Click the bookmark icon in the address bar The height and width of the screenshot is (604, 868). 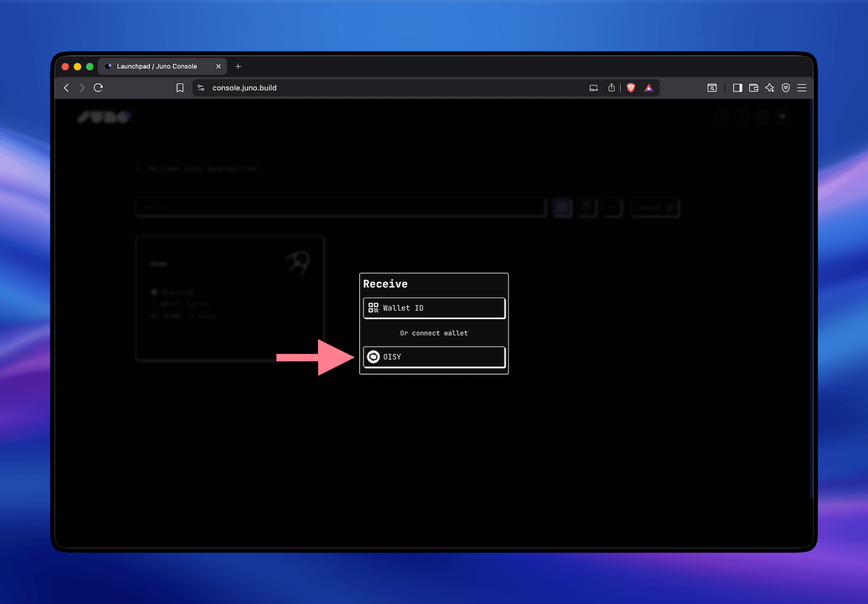tap(180, 87)
